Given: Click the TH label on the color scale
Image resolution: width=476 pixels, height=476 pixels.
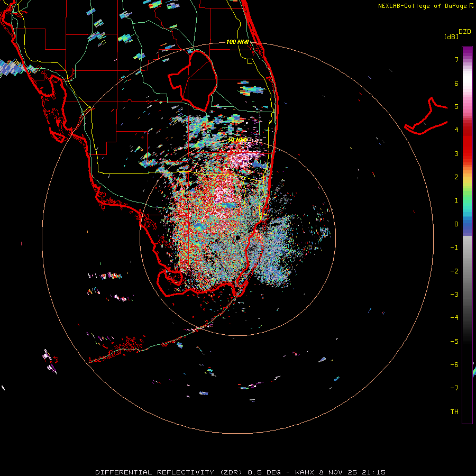Looking at the screenshot, I should pyautogui.click(x=454, y=412).
